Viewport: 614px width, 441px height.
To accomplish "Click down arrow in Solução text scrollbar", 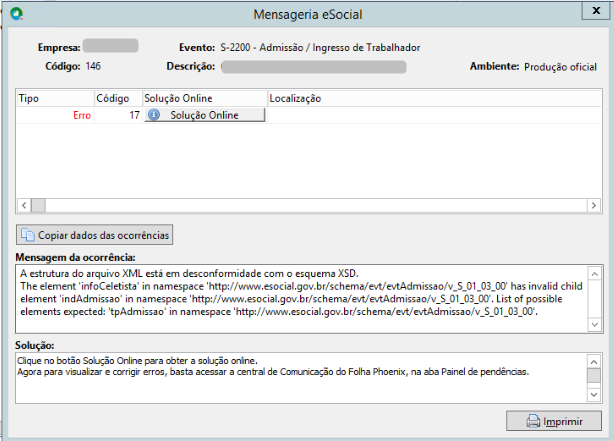I will click(594, 394).
